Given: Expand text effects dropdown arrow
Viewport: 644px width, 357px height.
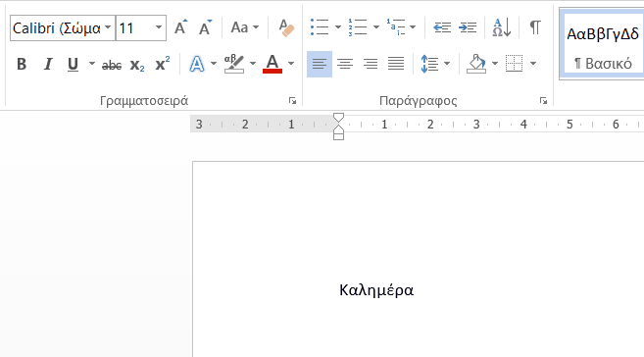Looking at the screenshot, I should coord(214,64).
